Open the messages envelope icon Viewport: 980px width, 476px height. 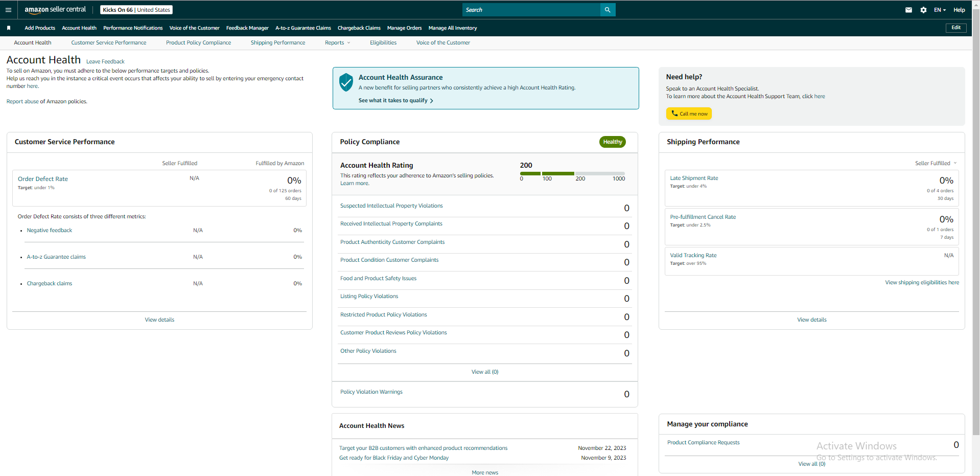(x=908, y=10)
